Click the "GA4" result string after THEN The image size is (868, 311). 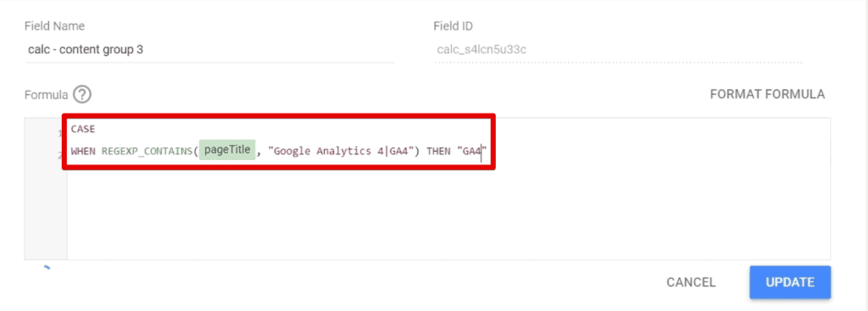(x=471, y=151)
